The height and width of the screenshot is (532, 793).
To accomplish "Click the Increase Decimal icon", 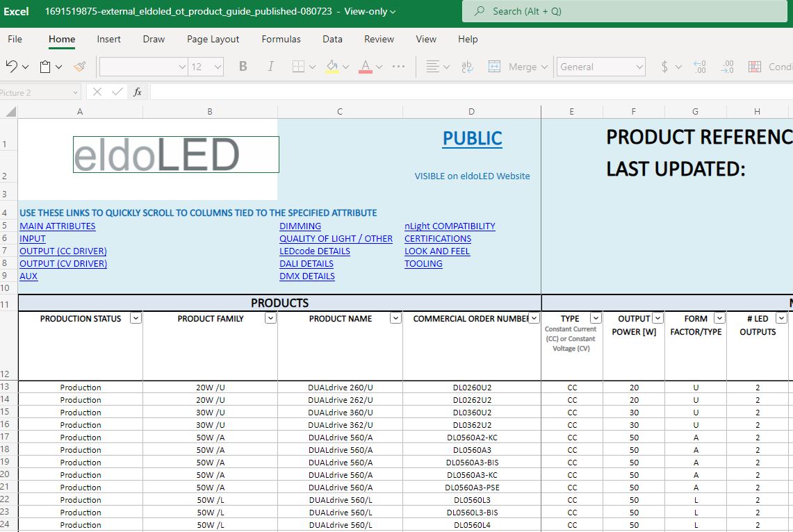I will pos(727,67).
